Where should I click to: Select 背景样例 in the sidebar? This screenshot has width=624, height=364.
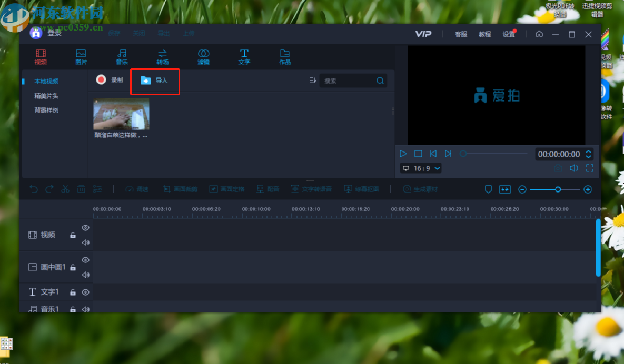pyautogui.click(x=46, y=110)
